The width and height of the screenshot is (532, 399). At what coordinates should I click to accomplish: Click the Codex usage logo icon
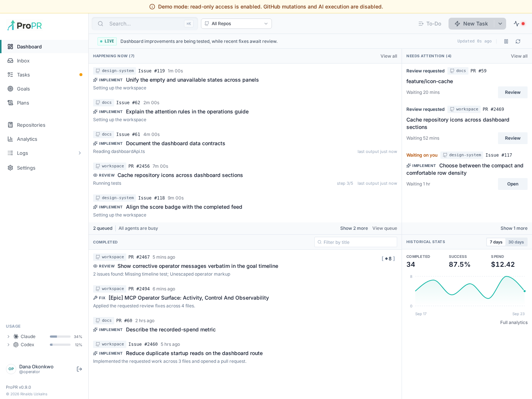16,345
